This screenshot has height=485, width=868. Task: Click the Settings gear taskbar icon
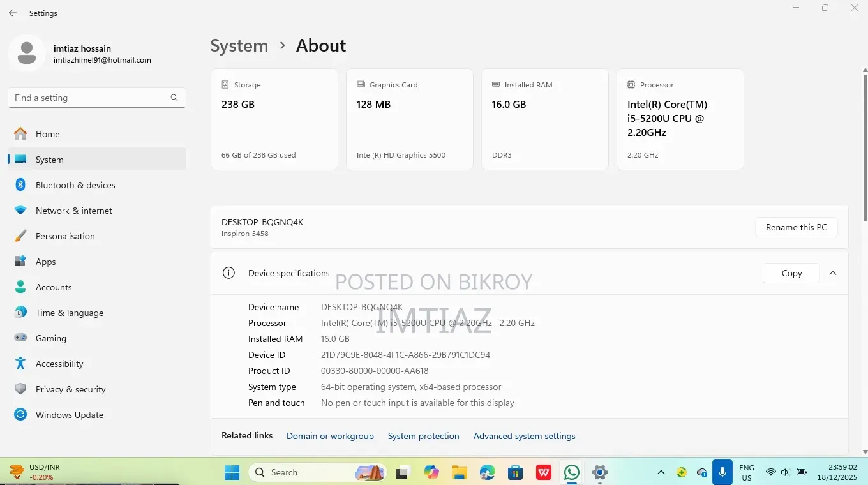pos(600,472)
